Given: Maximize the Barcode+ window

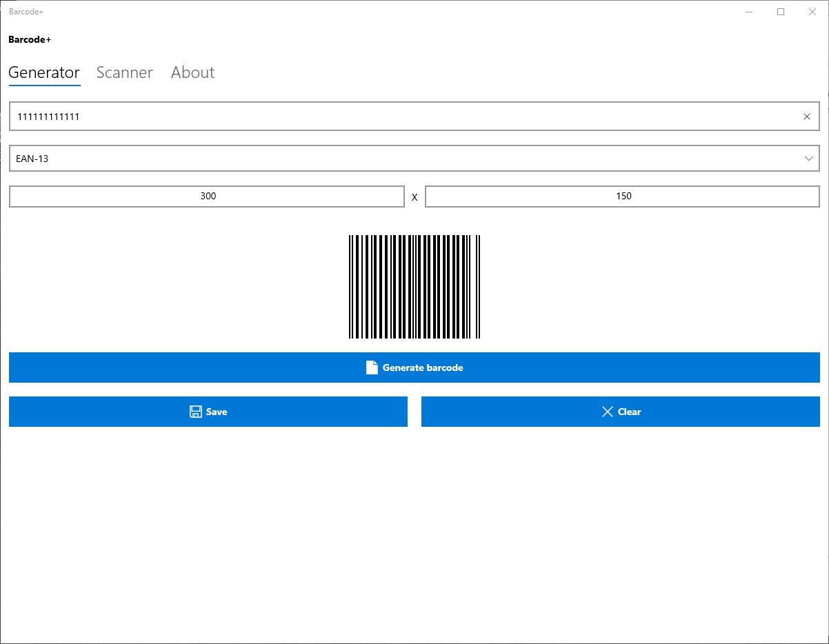Looking at the screenshot, I should [781, 12].
